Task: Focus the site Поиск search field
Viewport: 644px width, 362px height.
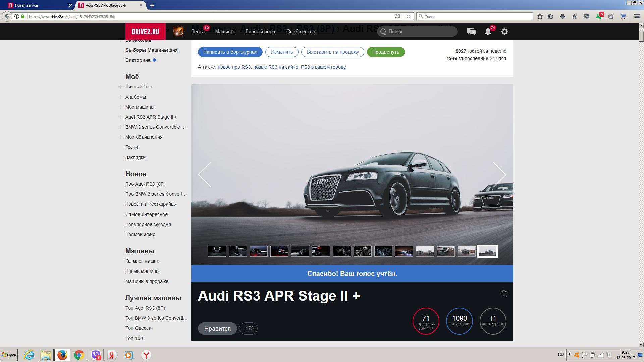Action: (417, 32)
